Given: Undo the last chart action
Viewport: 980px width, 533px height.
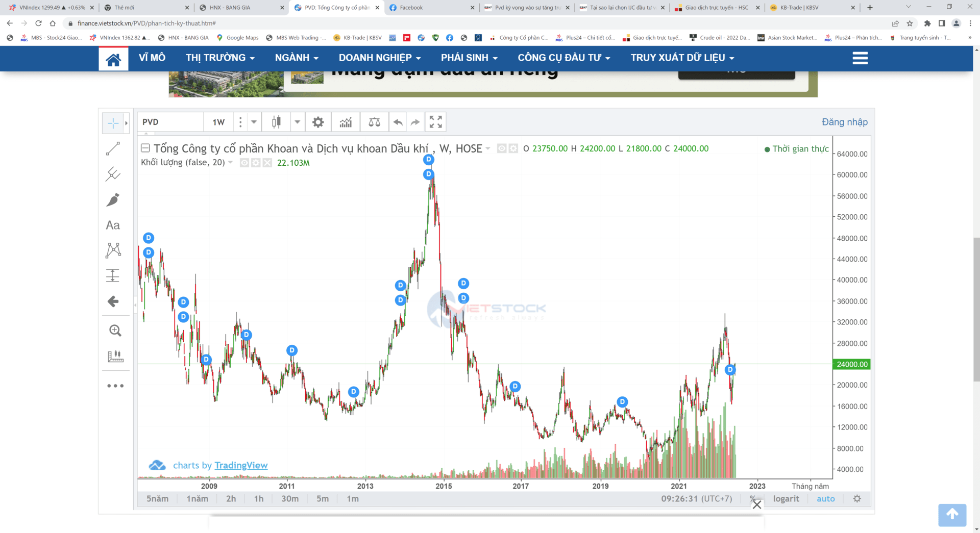Looking at the screenshot, I should click(x=398, y=122).
